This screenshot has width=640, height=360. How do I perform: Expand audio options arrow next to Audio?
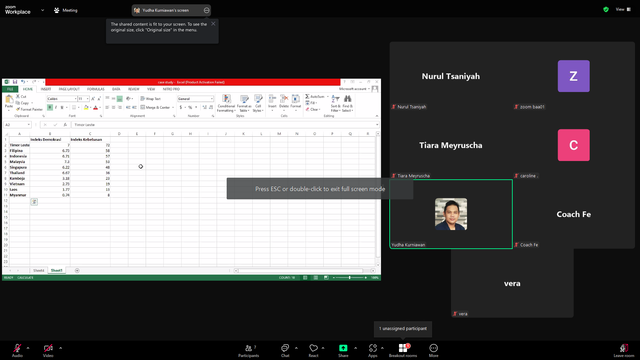tap(28, 348)
